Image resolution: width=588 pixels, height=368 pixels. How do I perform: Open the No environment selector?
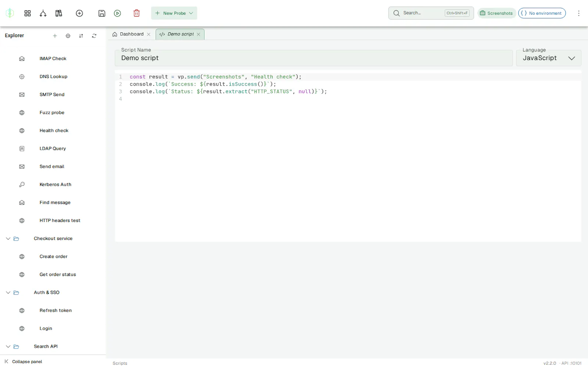(x=542, y=13)
